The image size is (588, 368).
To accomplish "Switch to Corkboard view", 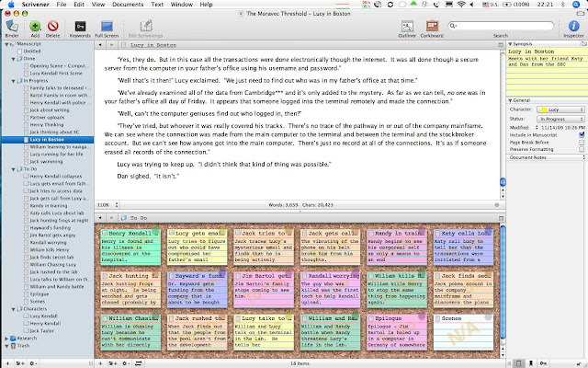I will (x=432, y=27).
